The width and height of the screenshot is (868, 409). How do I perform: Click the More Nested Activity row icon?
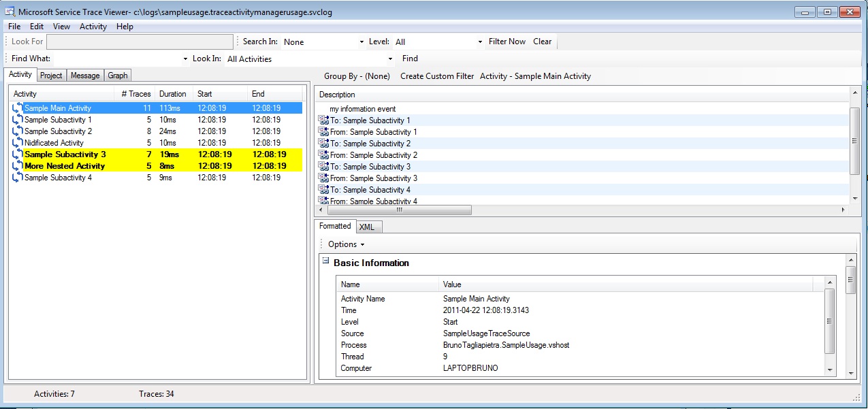tap(18, 166)
